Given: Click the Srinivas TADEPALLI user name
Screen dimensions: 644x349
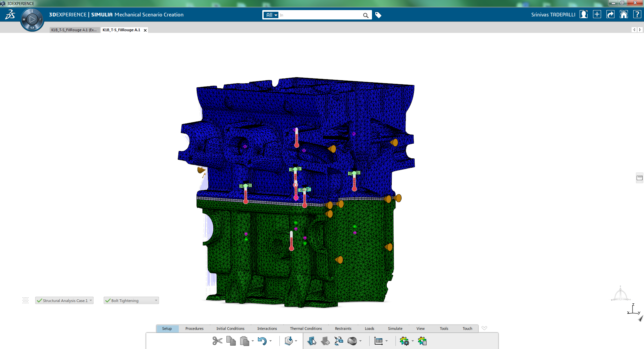Looking at the screenshot, I should tap(553, 15).
